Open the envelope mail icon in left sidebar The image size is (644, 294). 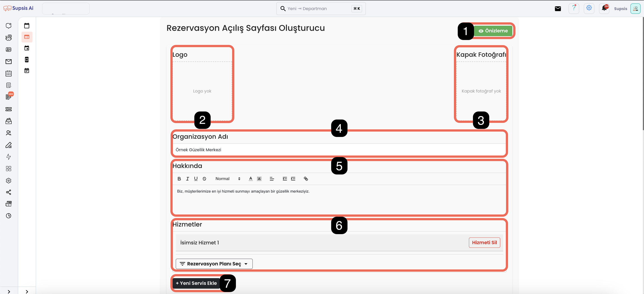pos(8,61)
